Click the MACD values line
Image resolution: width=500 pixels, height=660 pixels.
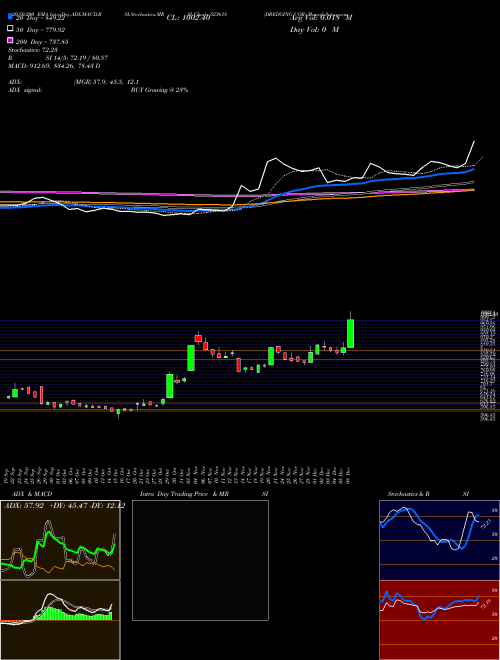tap(54, 66)
